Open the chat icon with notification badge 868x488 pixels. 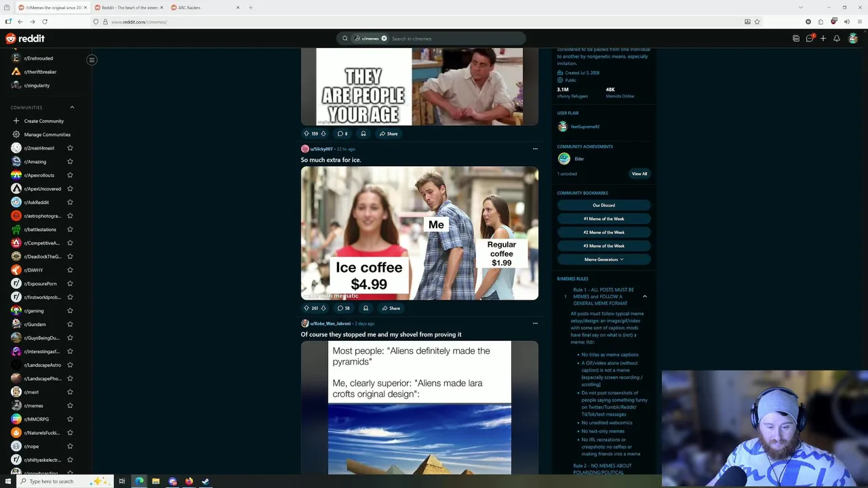click(810, 39)
